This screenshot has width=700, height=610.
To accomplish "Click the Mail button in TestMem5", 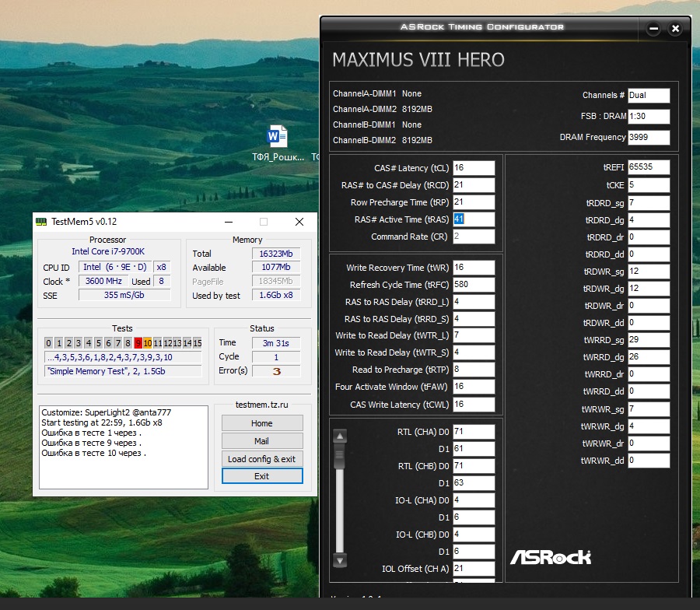I will click(x=262, y=440).
